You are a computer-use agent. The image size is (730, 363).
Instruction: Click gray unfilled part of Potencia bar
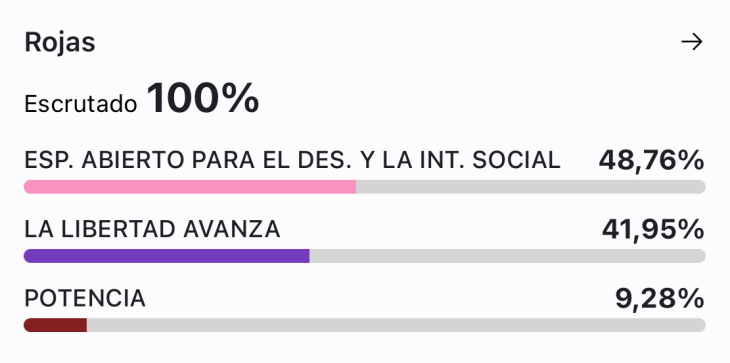396,325
